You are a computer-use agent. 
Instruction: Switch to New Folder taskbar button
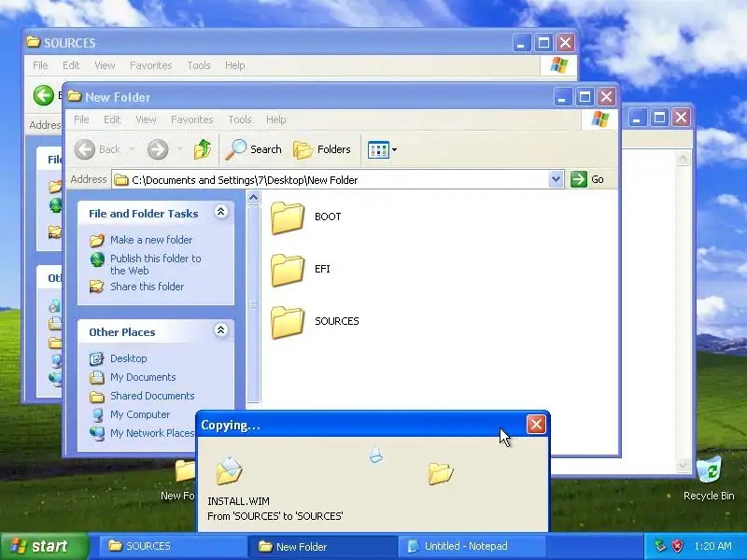pos(322,546)
